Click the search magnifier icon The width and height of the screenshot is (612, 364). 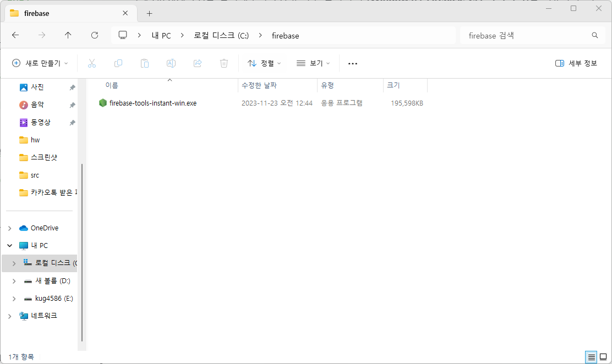point(595,35)
